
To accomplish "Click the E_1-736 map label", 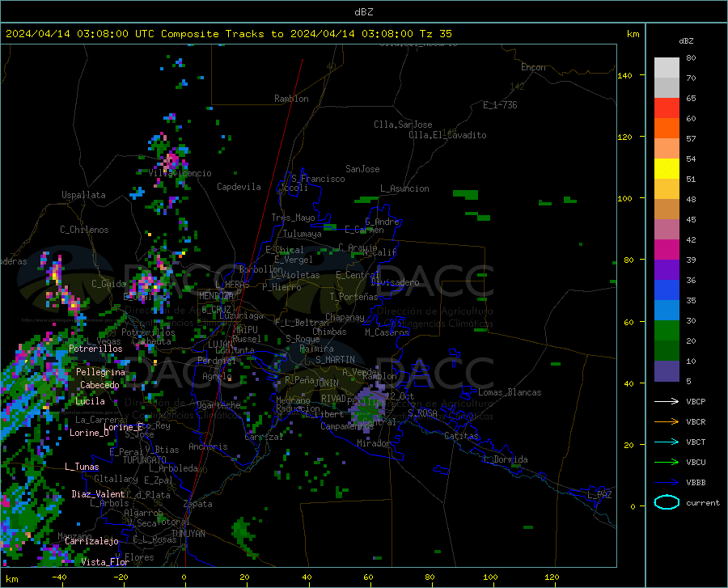I will click(x=500, y=105).
